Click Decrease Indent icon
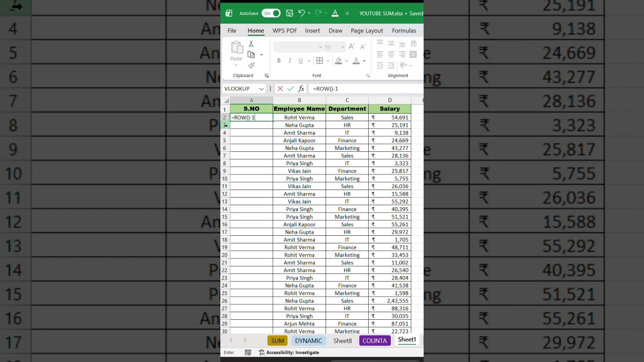The height and width of the screenshot is (362, 644). 380,65
